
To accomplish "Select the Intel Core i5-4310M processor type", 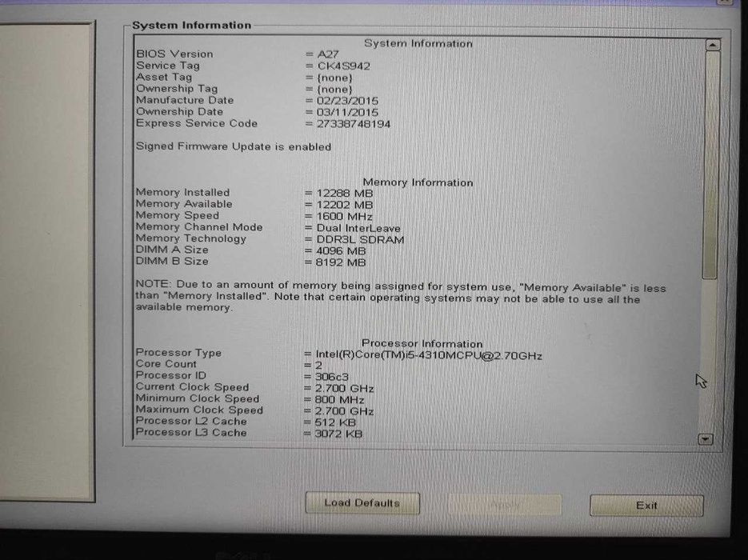I will [x=428, y=355].
